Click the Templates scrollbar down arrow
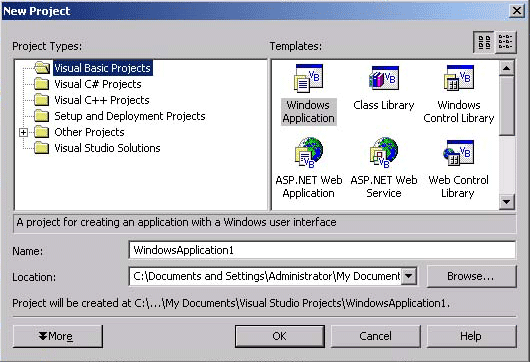This screenshot has width=530, height=362. [x=506, y=202]
